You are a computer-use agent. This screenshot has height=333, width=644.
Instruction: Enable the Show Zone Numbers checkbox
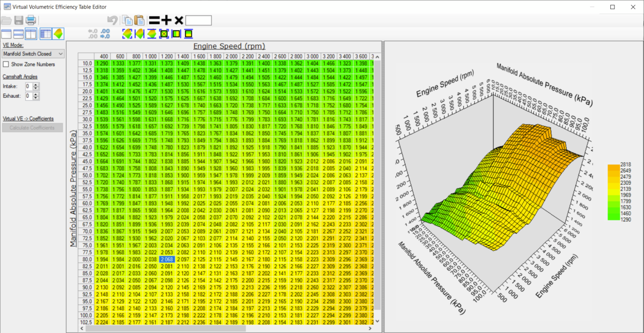[x=6, y=64]
